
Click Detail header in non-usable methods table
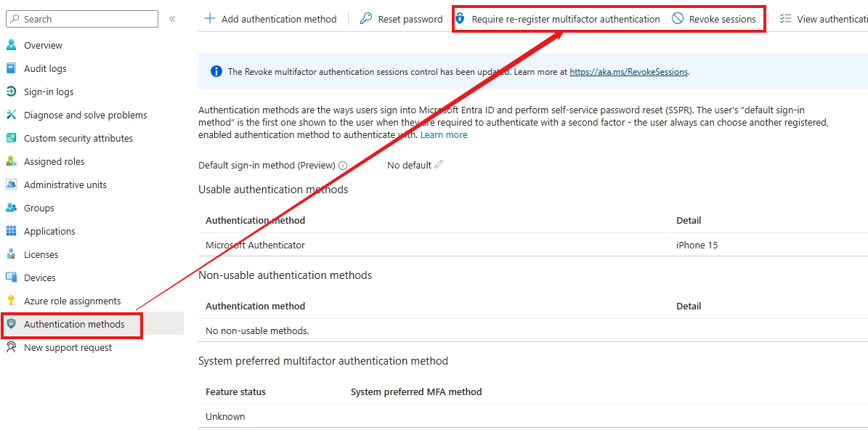pyautogui.click(x=689, y=306)
